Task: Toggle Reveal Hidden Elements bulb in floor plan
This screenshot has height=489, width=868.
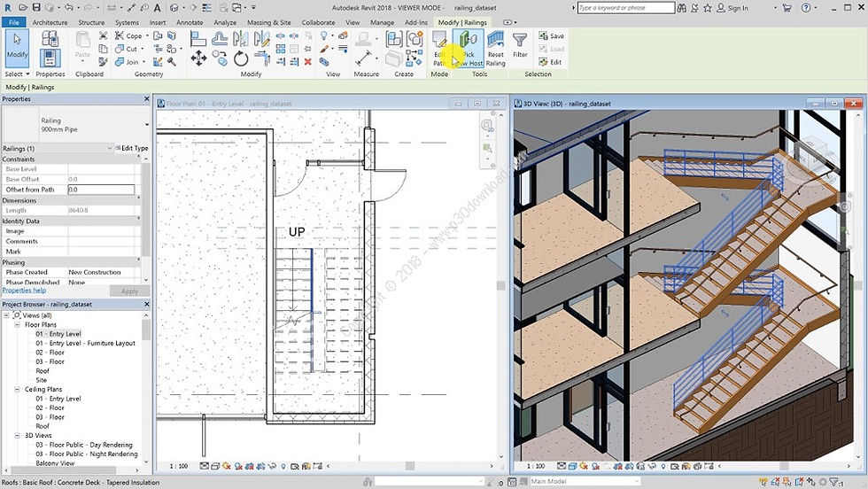Action: (283, 466)
